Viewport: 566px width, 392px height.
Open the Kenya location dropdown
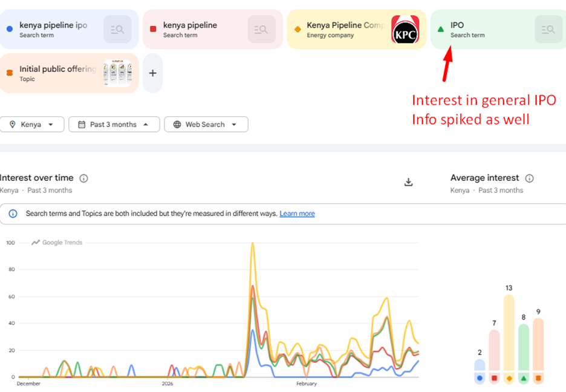point(32,125)
